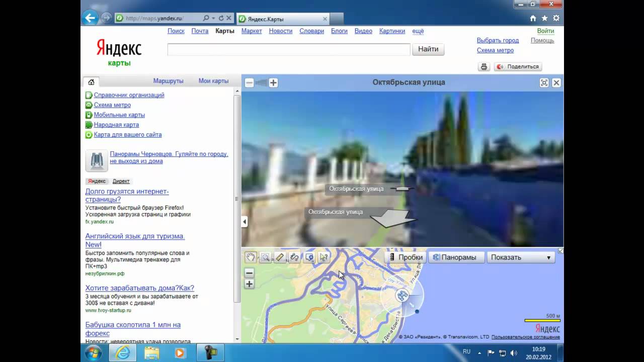Open Windows Start menu
This screenshot has width=644, height=362.
94,353
